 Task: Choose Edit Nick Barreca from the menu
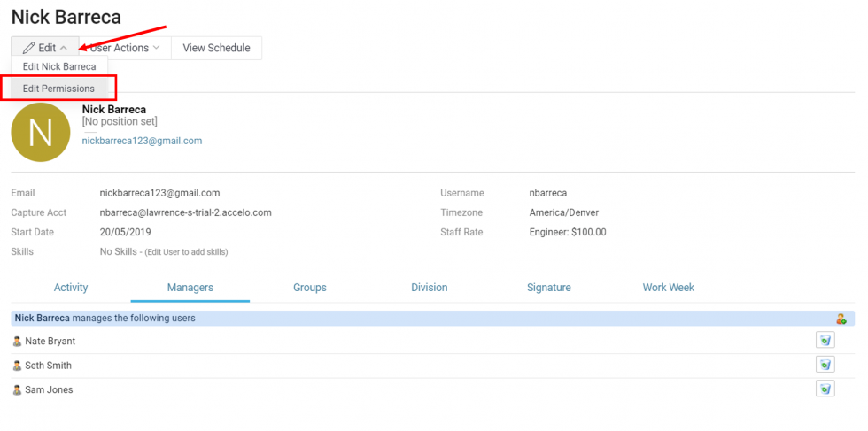click(59, 66)
